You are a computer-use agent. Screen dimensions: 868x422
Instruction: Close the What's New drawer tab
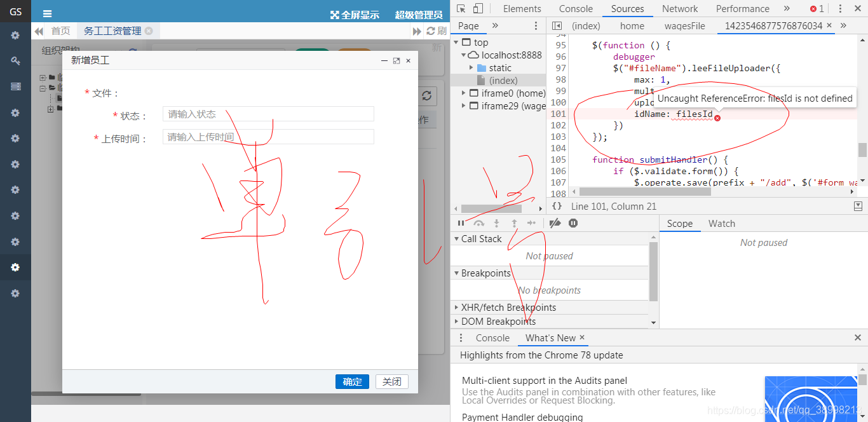pyautogui.click(x=581, y=337)
